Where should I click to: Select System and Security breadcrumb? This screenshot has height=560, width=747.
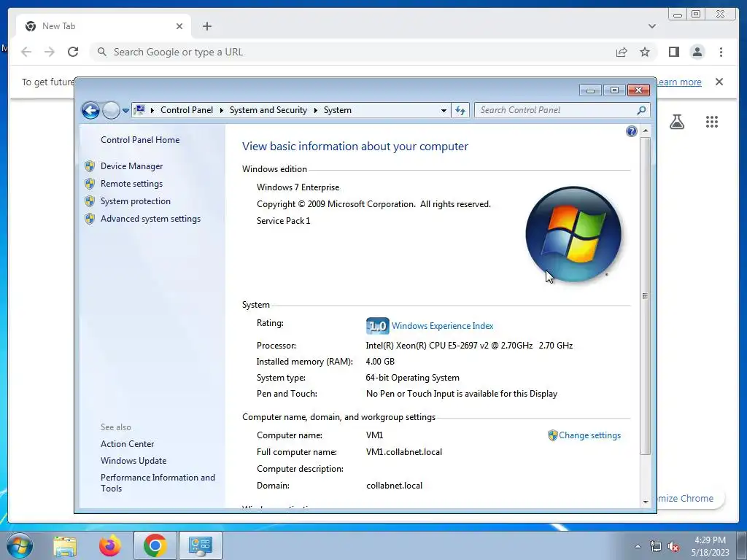coord(268,110)
